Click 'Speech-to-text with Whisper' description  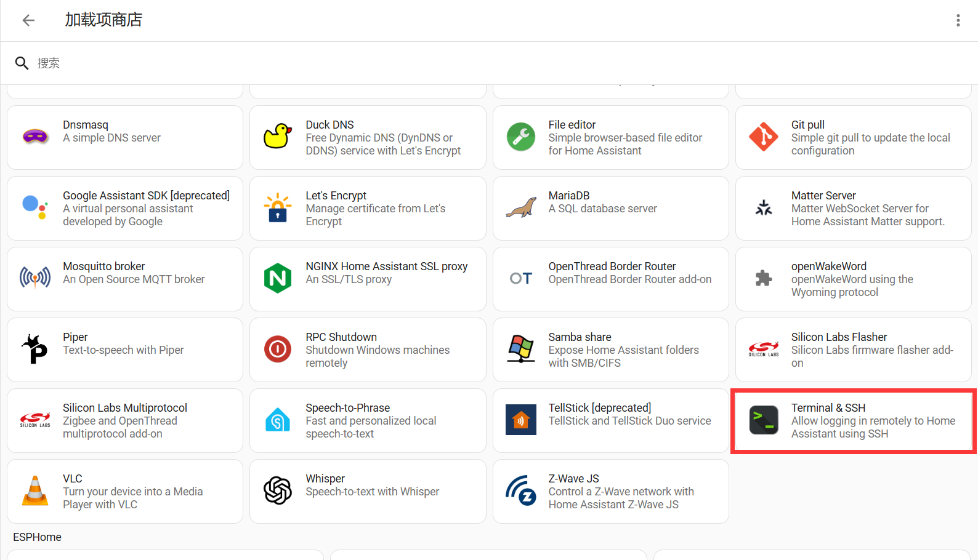[373, 492]
